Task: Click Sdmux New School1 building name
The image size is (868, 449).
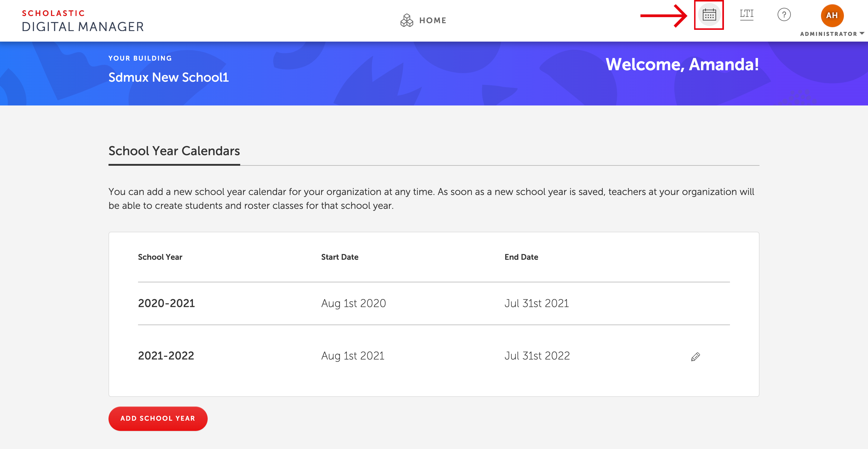Action: (x=168, y=77)
